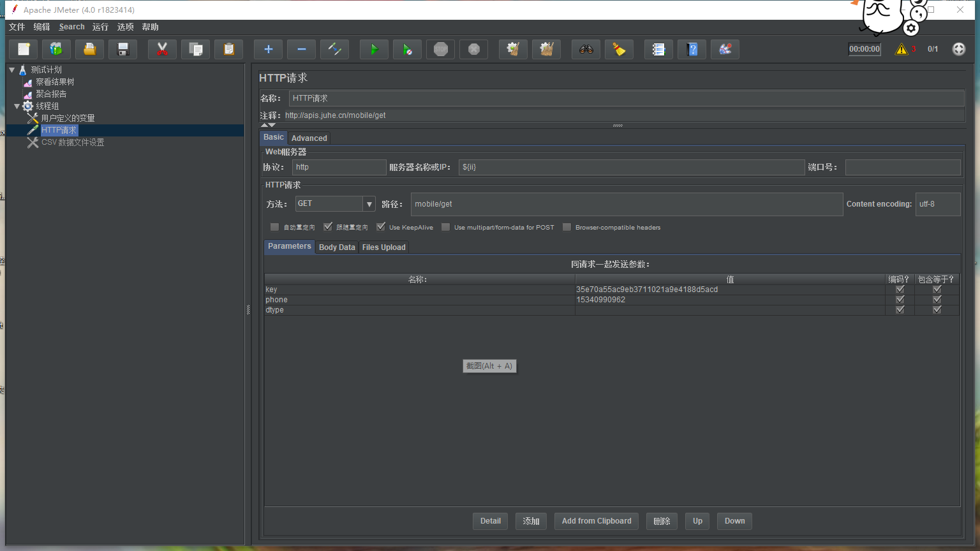Switch to the Body Data tab
This screenshot has width=980, height=551.
pos(337,247)
